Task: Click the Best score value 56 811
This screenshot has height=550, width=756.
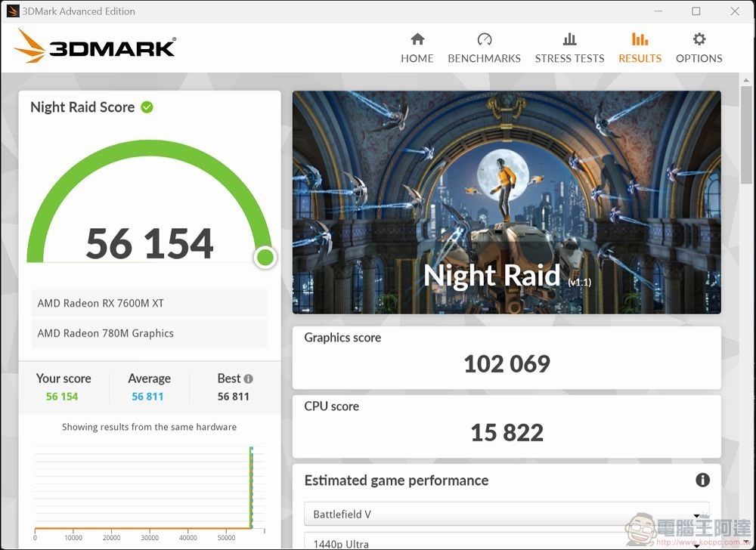Action: point(234,397)
